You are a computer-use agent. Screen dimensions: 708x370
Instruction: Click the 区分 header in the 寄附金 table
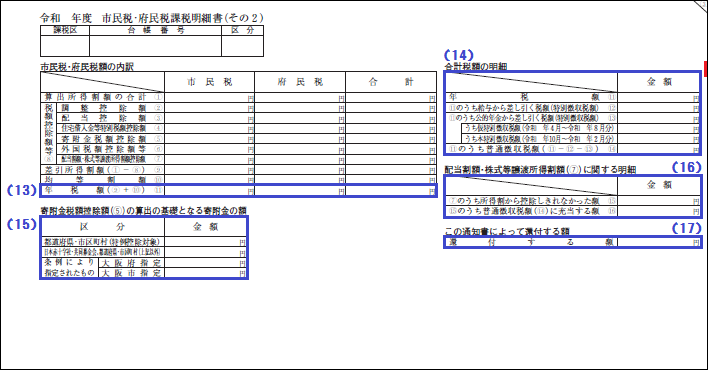(102, 227)
